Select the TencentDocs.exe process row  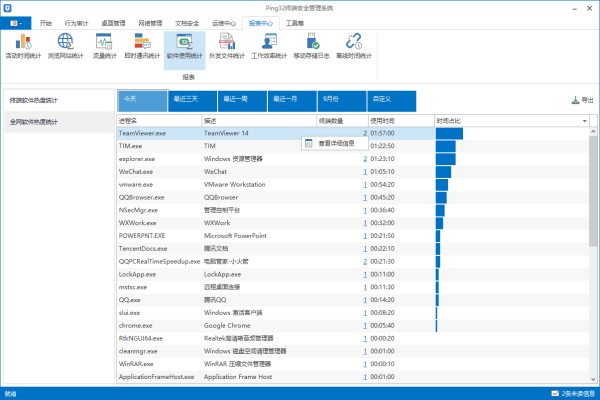(352, 249)
